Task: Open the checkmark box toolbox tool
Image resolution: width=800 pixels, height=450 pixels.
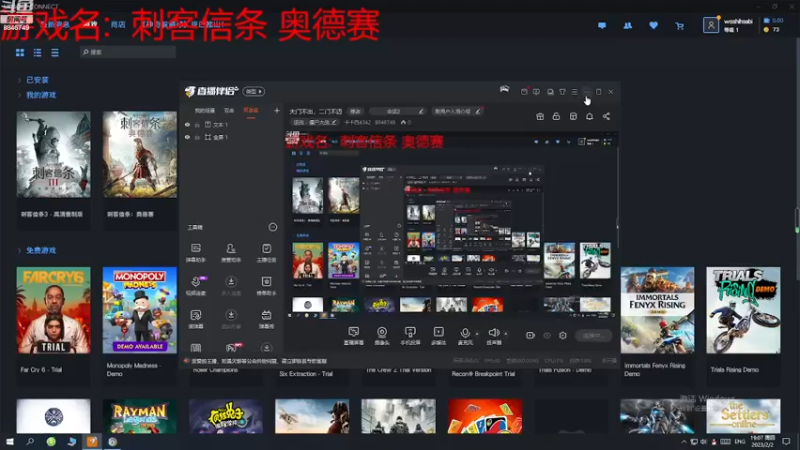Action: point(266,253)
